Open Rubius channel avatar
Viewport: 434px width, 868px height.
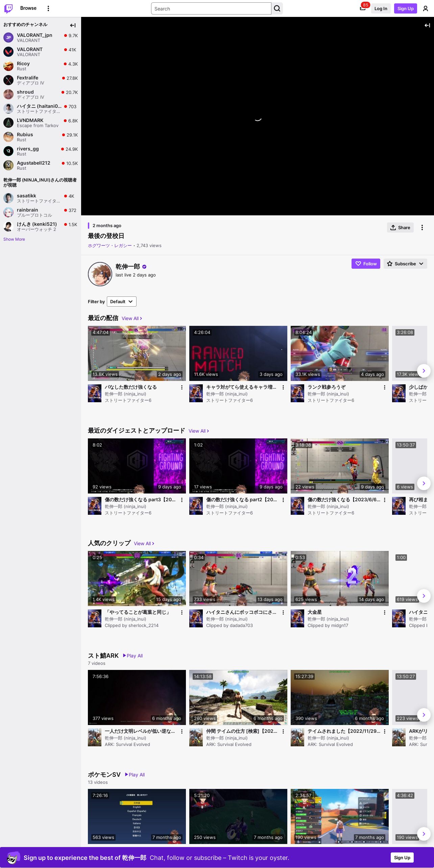(x=8, y=137)
